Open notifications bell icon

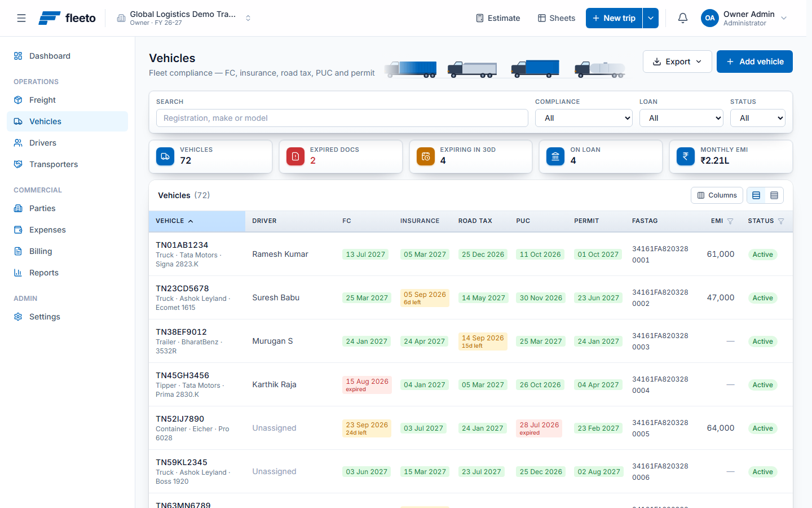[x=683, y=18]
